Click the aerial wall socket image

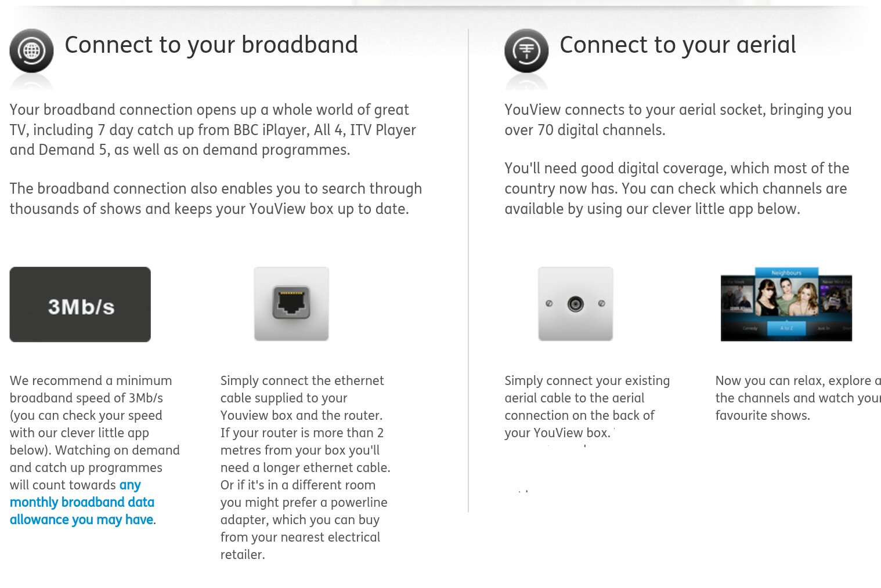point(575,304)
